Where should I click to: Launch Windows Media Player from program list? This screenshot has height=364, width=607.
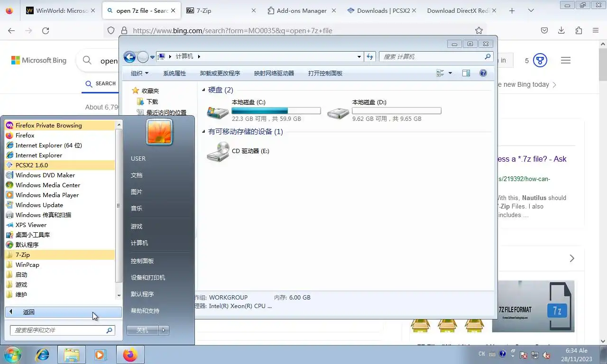60,195
